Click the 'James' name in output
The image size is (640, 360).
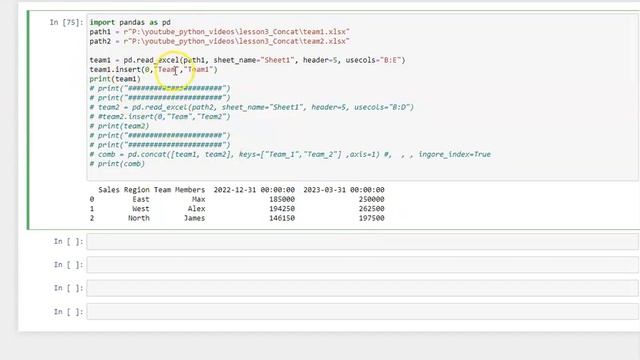[x=194, y=218]
